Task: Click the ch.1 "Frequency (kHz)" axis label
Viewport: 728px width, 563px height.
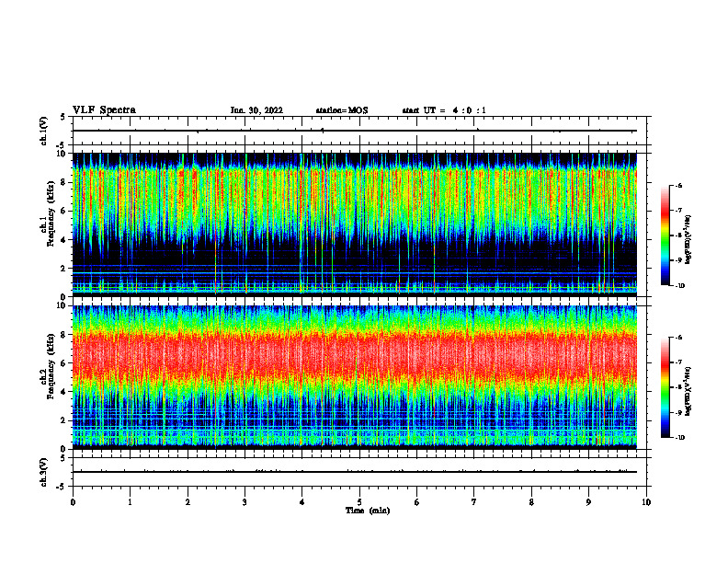Action: coord(51,213)
